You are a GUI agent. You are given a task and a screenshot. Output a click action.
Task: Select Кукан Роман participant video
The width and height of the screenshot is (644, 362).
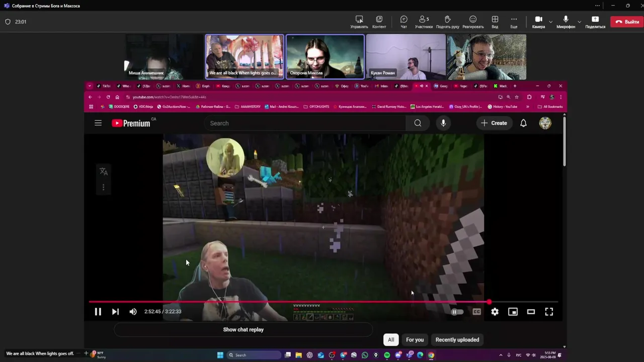pyautogui.click(x=406, y=57)
